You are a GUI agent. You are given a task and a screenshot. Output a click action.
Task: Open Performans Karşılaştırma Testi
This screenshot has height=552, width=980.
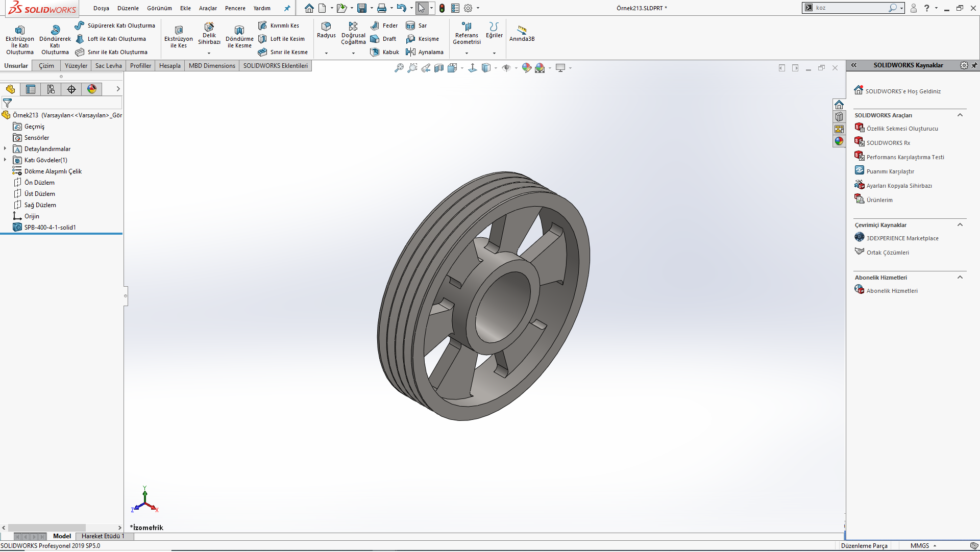coord(905,157)
